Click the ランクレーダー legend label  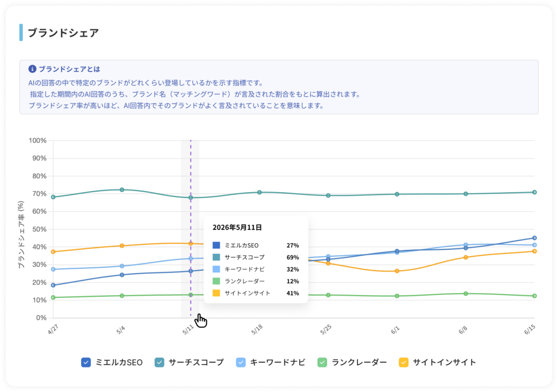(x=360, y=363)
